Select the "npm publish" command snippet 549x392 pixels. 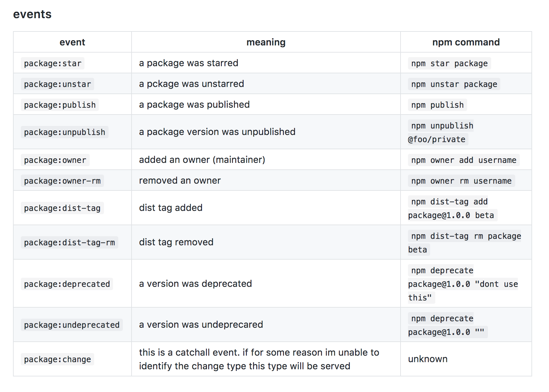click(437, 105)
